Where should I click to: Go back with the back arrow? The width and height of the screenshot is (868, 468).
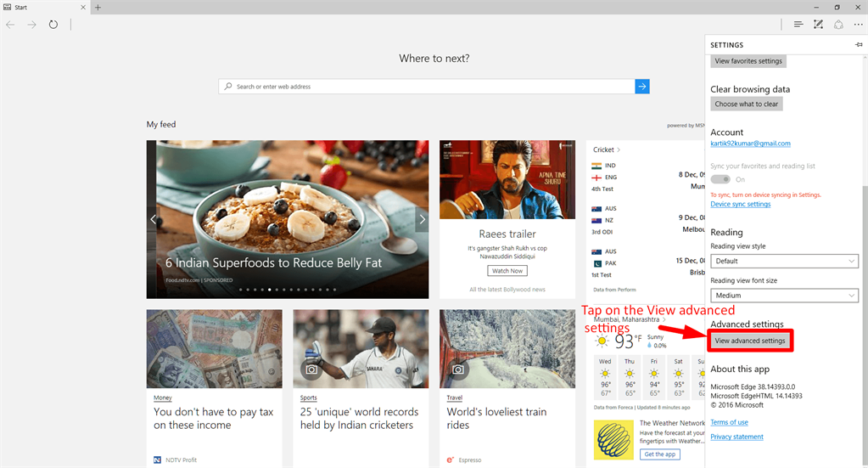pyautogui.click(x=10, y=25)
